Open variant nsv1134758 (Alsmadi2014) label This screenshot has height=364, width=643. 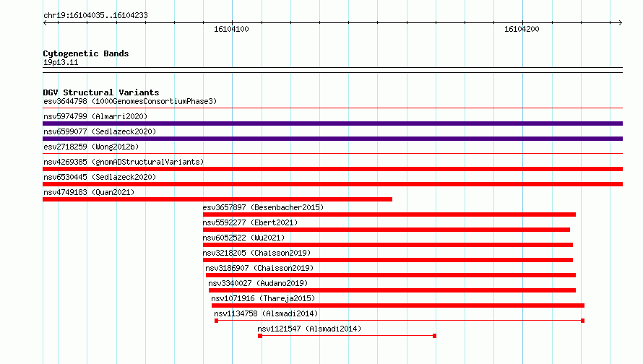click(266, 313)
